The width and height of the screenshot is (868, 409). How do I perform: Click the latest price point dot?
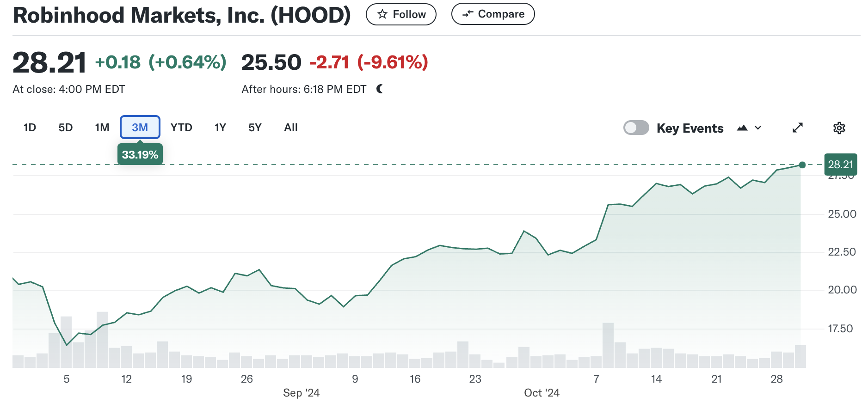(x=802, y=165)
